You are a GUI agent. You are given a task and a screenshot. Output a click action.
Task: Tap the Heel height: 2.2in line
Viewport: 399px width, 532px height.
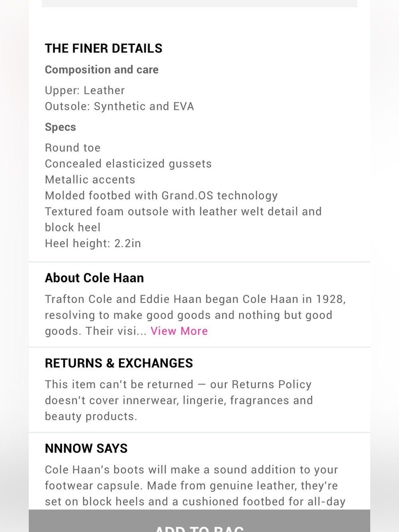[x=93, y=243]
